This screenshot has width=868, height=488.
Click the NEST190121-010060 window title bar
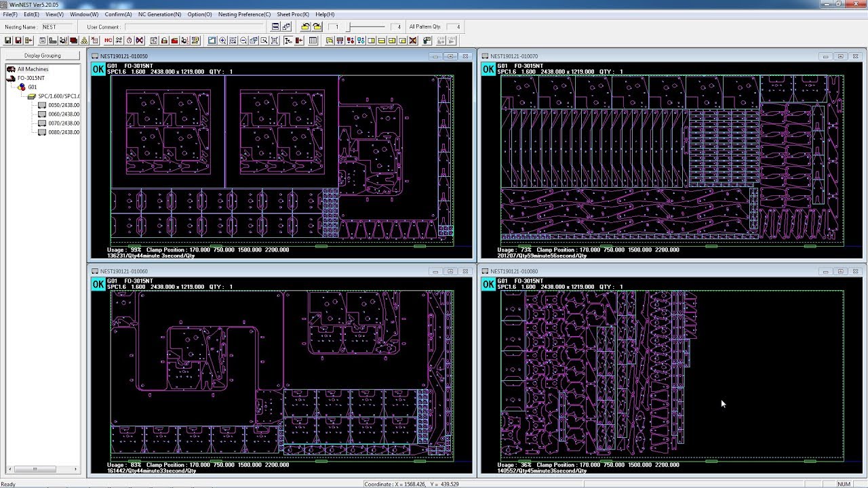[281, 271]
